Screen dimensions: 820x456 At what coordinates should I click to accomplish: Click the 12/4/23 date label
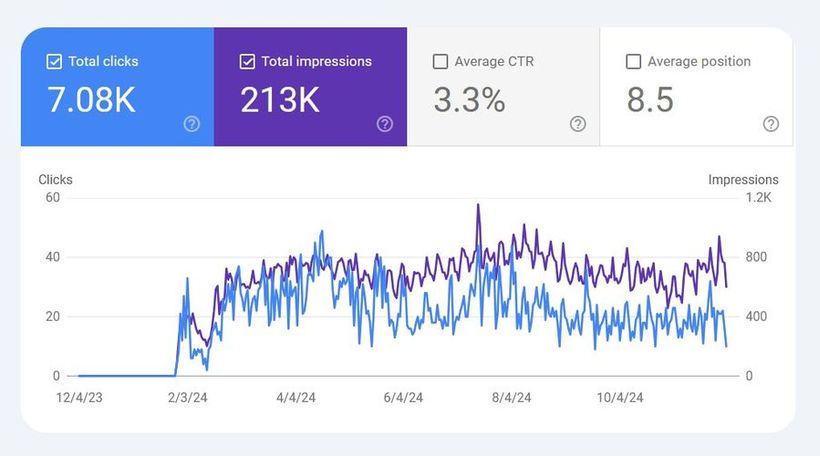click(x=79, y=397)
